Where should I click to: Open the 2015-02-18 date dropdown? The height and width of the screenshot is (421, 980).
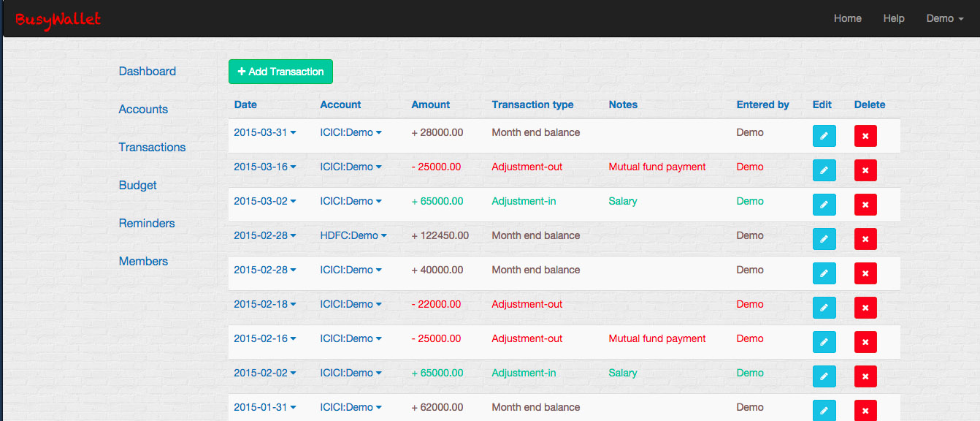pos(265,304)
